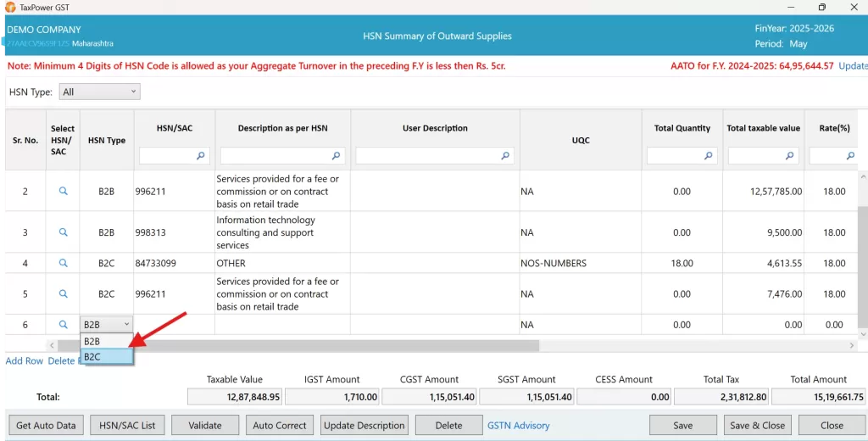Open the HSN Type filter dropdown showing All
Viewport: 868px width, 441px height.
tap(100, 92)
